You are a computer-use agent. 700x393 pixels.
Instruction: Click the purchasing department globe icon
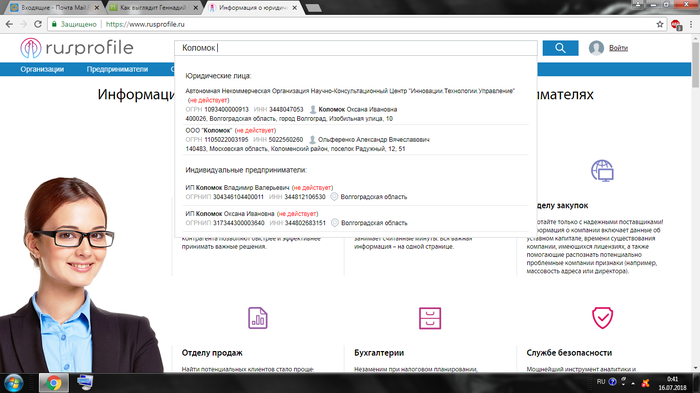click(602, 171)
